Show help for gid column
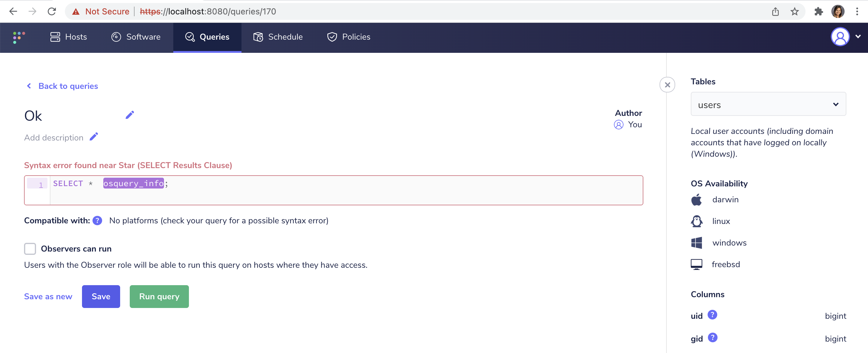The width and height of the screenshot is (868, 353). click(x=713, y=337)
